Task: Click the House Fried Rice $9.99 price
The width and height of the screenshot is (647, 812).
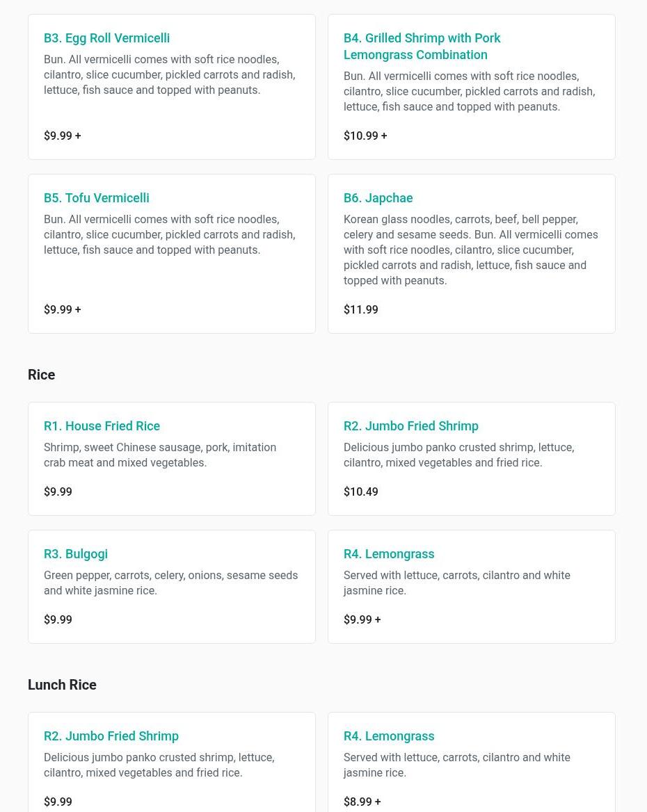Action: tap(58, 492)
